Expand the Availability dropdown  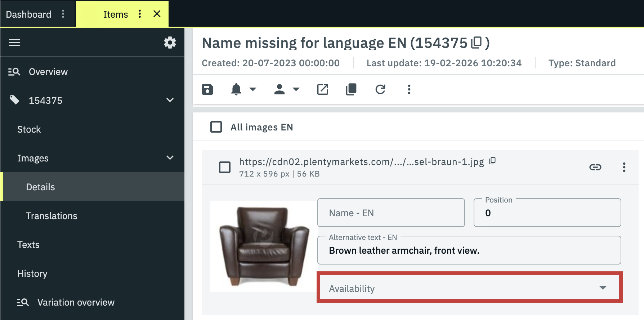coord(469,288)
